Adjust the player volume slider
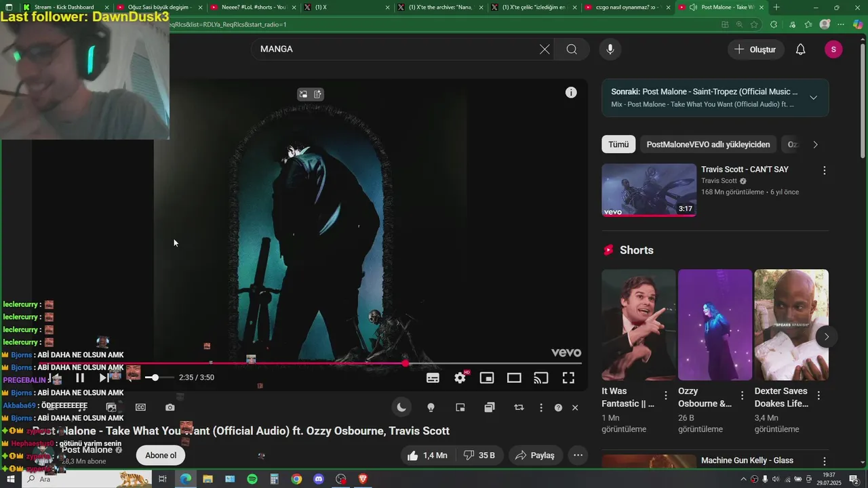868x488 pixels. [x=159, y=378]
